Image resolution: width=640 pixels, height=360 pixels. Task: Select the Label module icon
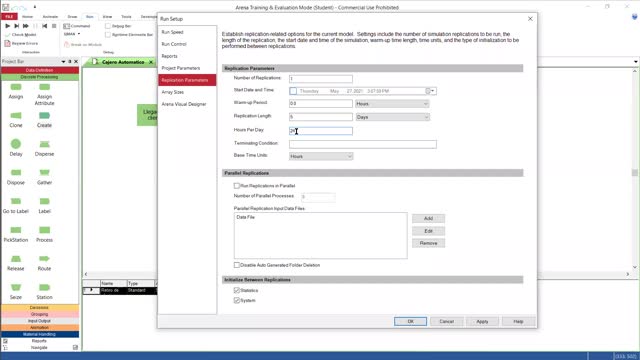tap(44, 202)
